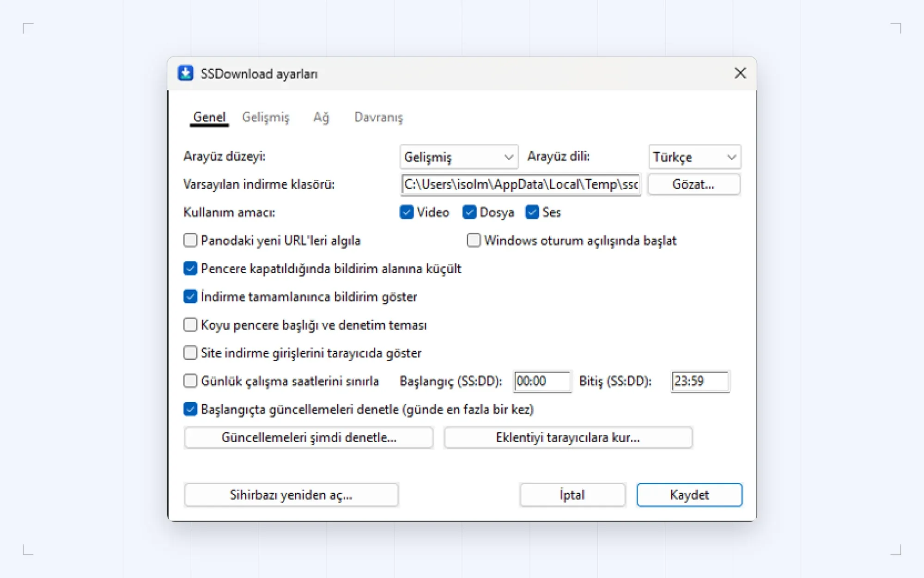
Task: Open the Arayüz dili Türkçe dropdown
Action: (x=695, y=157)
